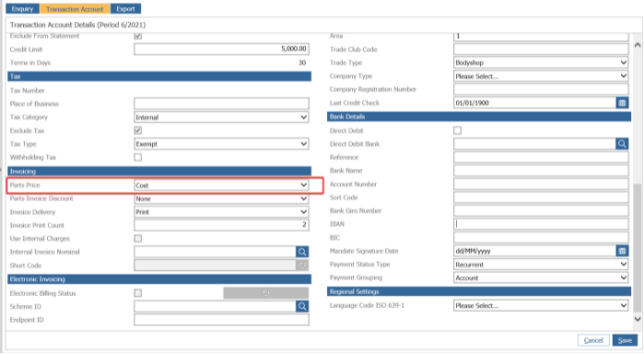Search Internal Invoice Nominal lookup icon
Viewport: 644px width, 354px height.
[302, 252]
